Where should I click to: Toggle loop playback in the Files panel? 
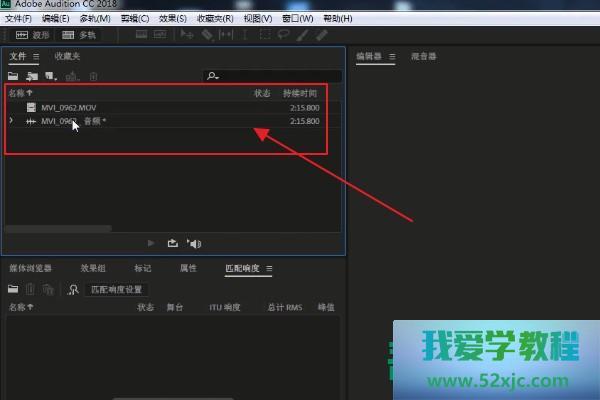(172, 243)
